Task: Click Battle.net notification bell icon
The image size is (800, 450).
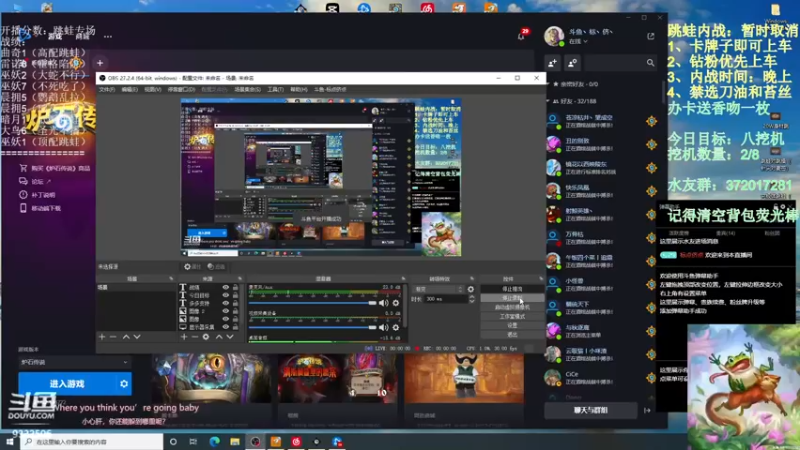Action: coord(521,36)
